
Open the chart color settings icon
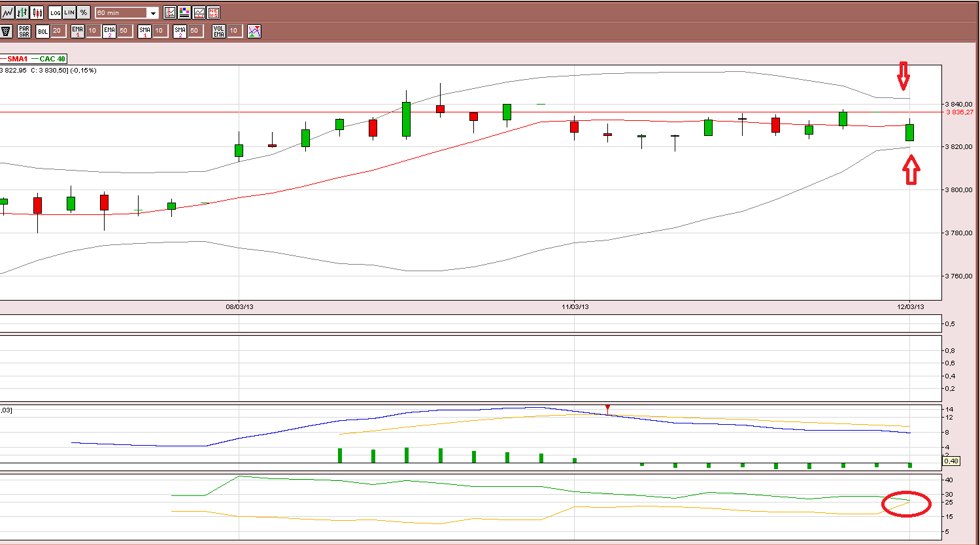point(184,12)
